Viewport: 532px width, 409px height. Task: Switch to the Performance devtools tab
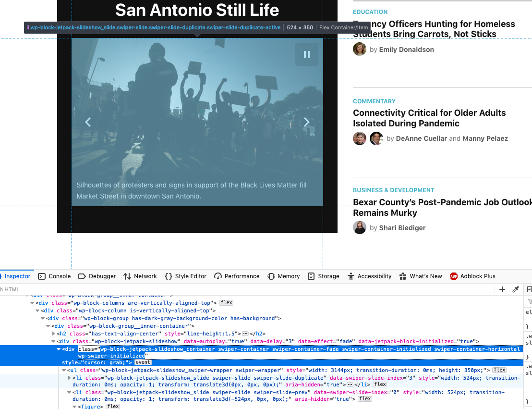click(237, 276)
